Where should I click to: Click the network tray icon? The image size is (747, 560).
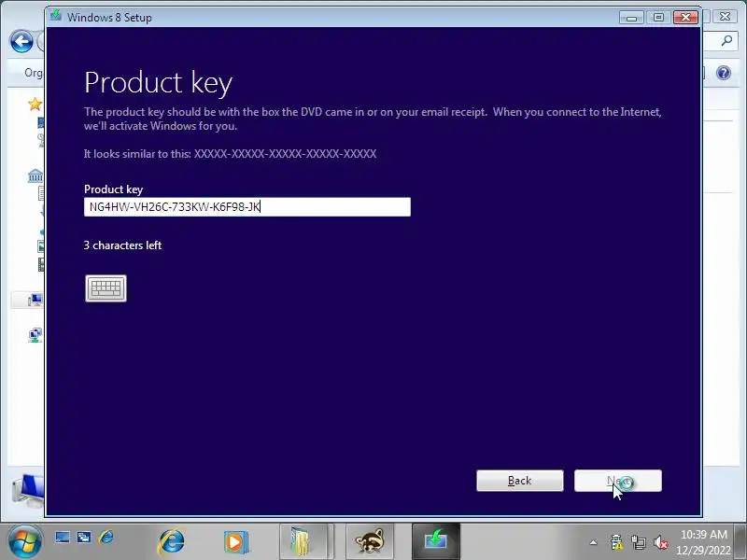tap(639, 542)
